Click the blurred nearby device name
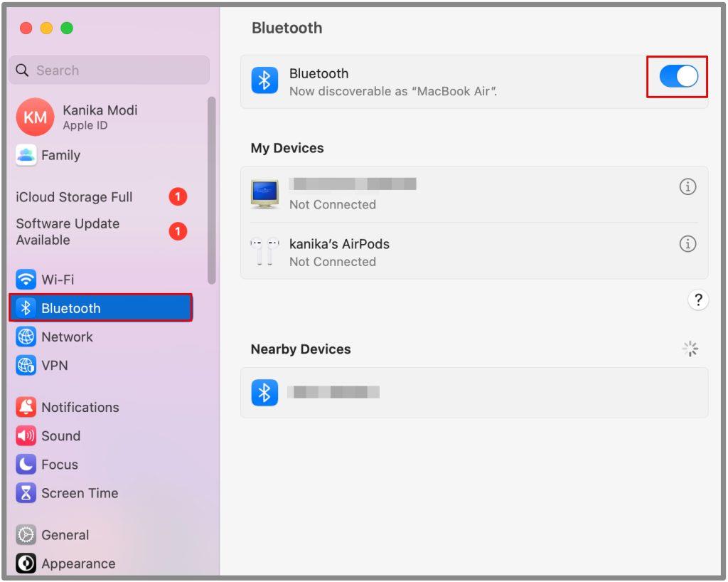Image resolution: width=728 pixels, height=582 pixels. tap(333, 393)
